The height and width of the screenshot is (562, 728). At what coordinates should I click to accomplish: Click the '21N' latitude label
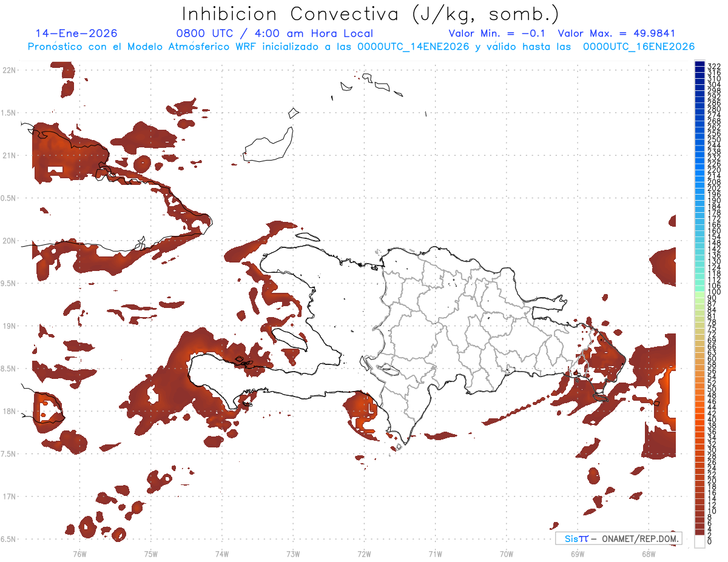click(x=8, y=155)
